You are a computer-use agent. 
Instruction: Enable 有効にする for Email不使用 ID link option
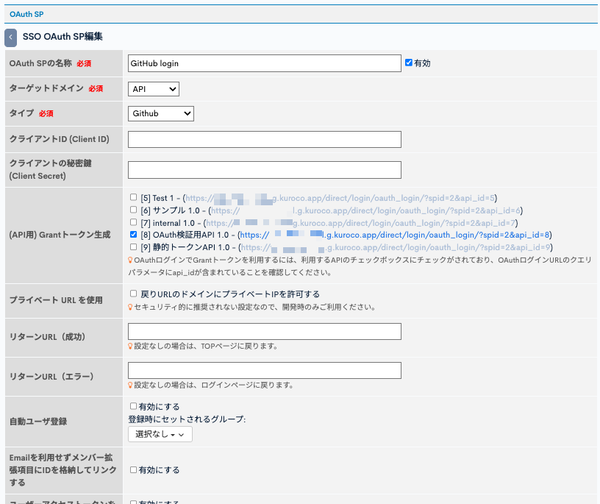[x=133, y=470]
